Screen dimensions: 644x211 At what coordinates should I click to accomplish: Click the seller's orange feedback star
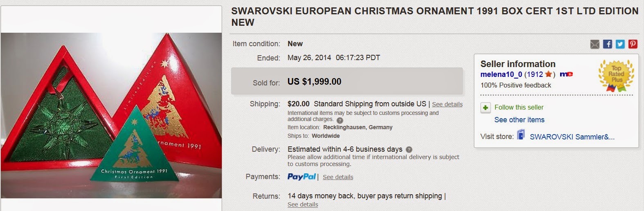tap(548, 74)
